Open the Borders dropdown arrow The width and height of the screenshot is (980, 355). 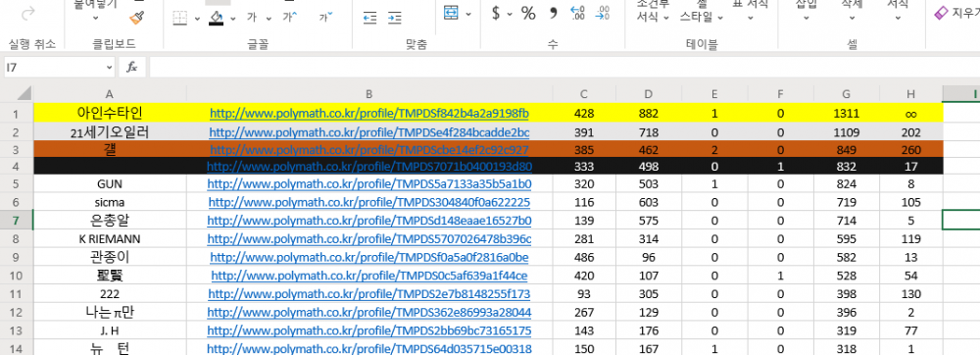[198, 18]
